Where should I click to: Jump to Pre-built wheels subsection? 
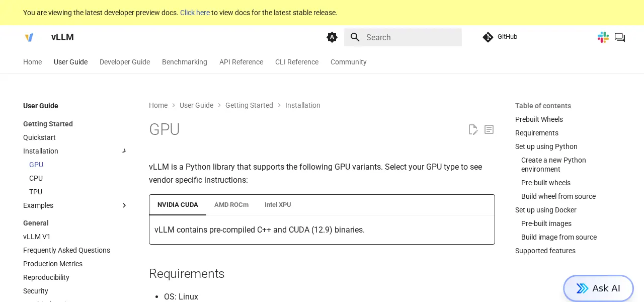(x=546, y=183)
